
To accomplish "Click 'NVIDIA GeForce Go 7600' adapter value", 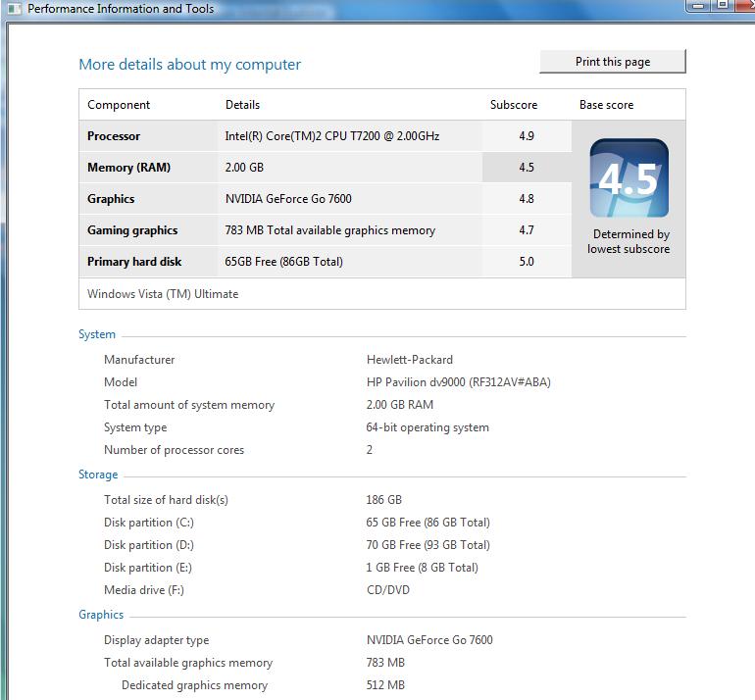I will (429, 640).
